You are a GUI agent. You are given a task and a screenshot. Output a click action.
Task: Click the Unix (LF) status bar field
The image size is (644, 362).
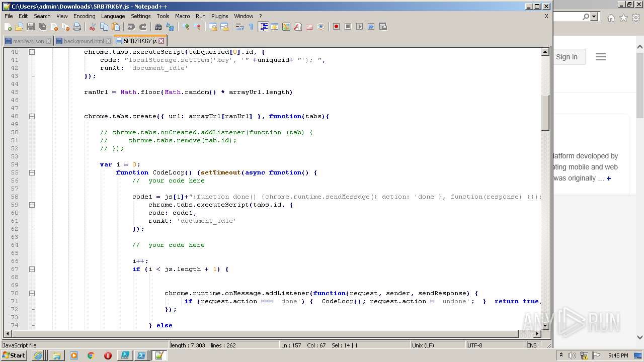437,345
